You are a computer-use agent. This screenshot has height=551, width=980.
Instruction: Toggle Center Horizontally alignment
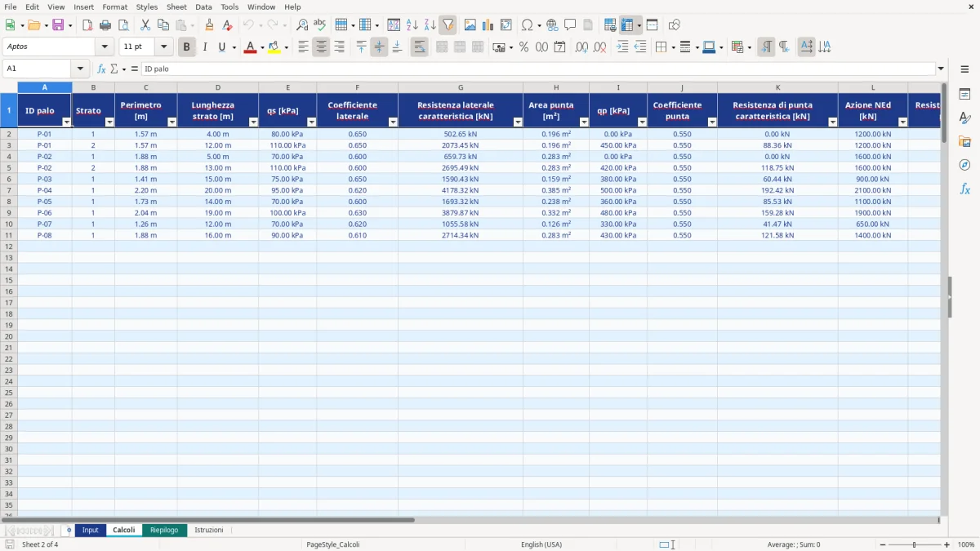pos(321,47)
